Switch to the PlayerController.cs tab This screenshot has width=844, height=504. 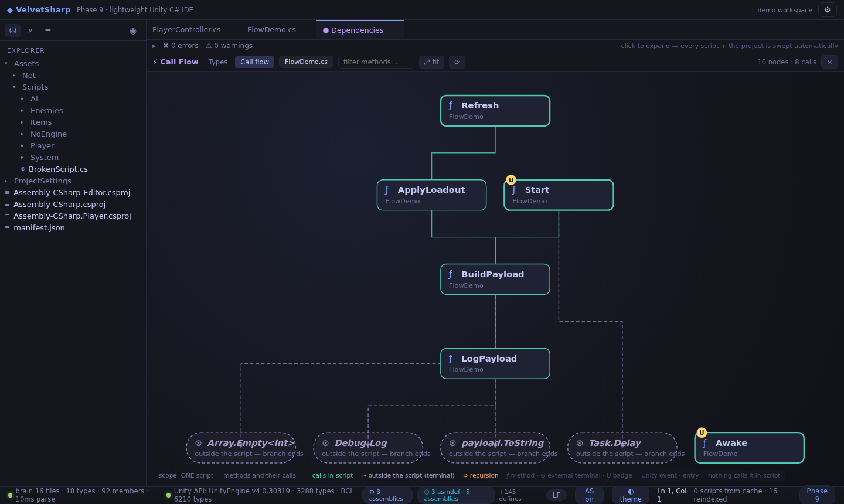tap(193, 30)
